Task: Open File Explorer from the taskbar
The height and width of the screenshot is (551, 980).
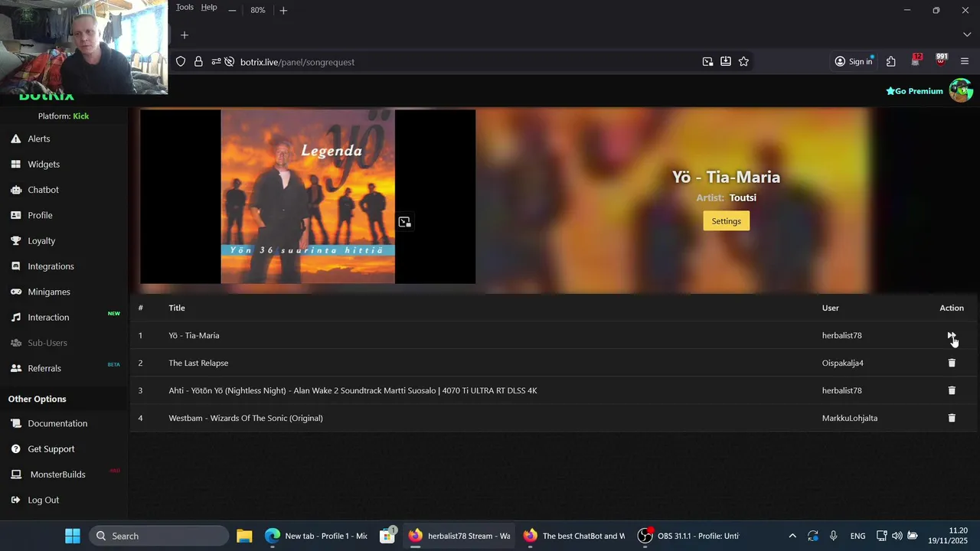Action: coord(244,536)
